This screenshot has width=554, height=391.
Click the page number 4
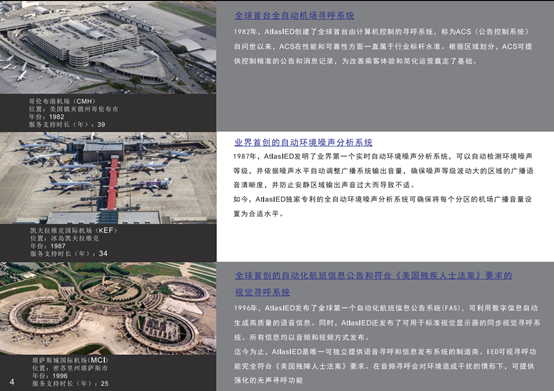(x=12, y=382)
